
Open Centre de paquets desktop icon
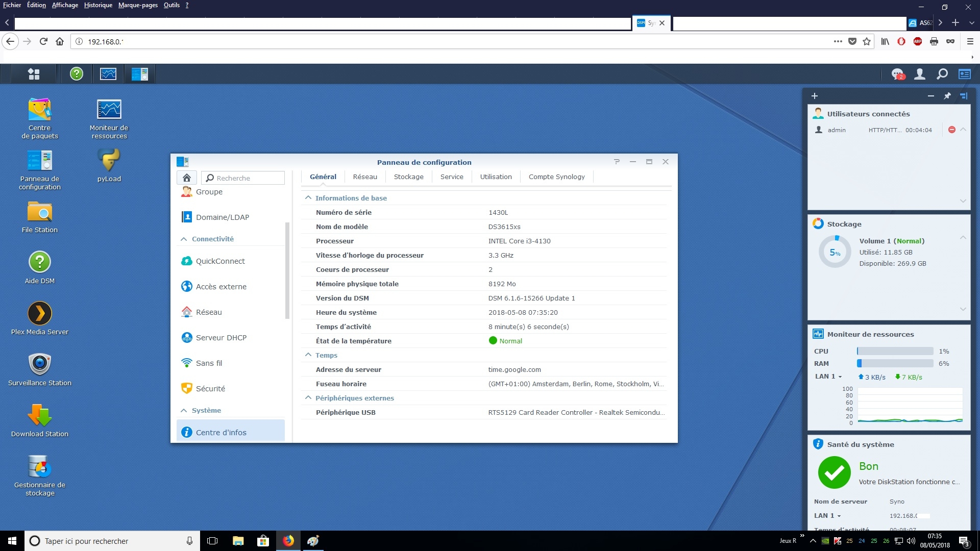click(40, 118)
